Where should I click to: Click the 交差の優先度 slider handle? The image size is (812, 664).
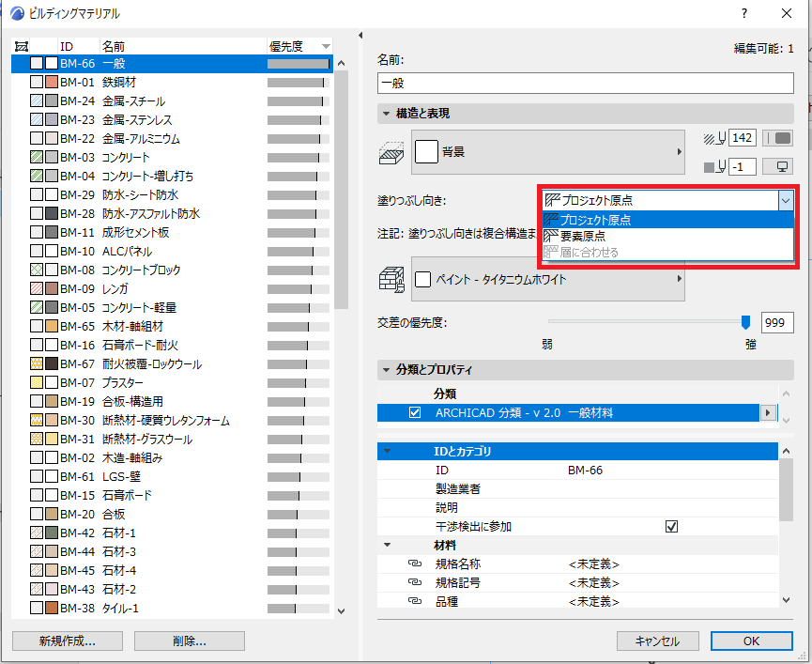(x=745, y=322)
